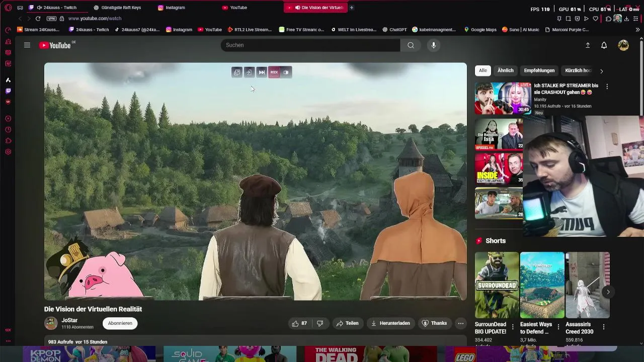Open the RTL2 Live Stream bookmark
The image size is (644, 362).
pos(250,30)
